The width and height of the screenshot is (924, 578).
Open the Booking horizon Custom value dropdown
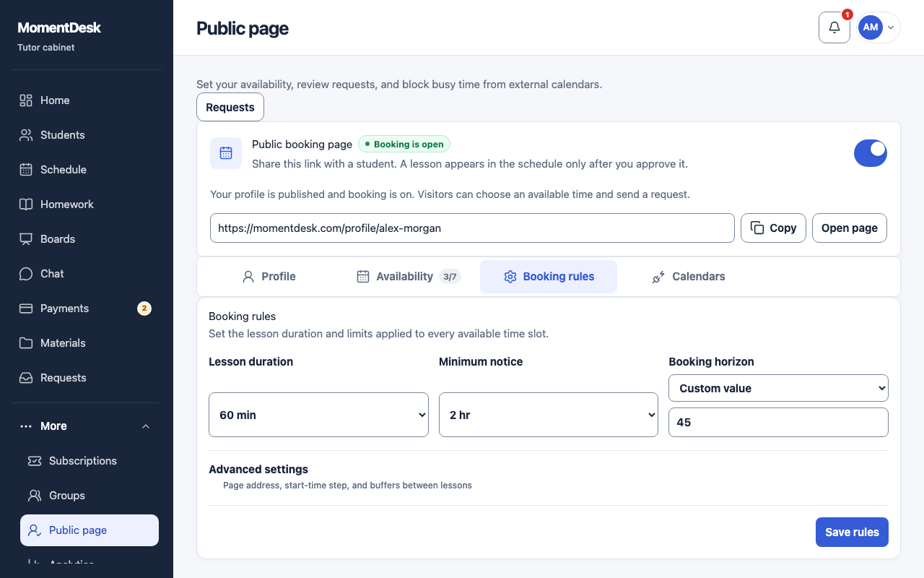[778, 388]
